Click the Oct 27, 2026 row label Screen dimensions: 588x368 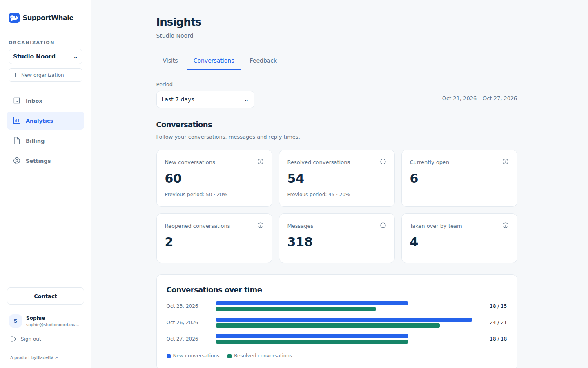[182, 339]
